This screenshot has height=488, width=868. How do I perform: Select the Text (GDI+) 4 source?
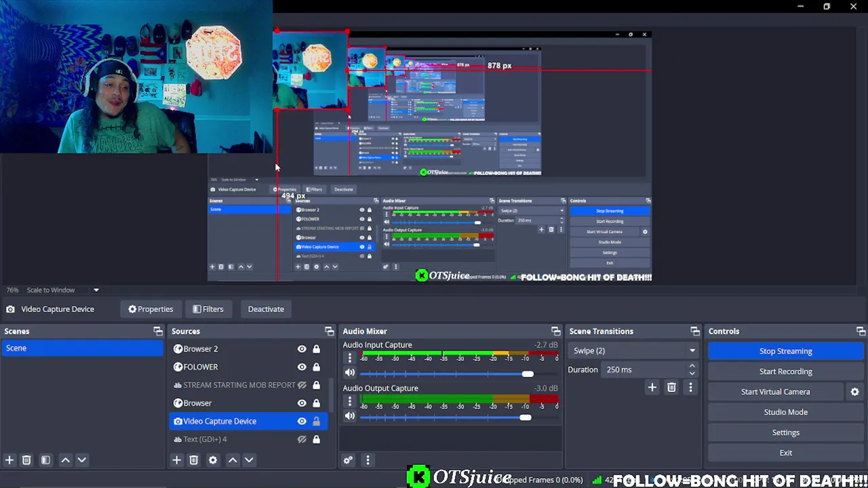click(x=248, y=439)
